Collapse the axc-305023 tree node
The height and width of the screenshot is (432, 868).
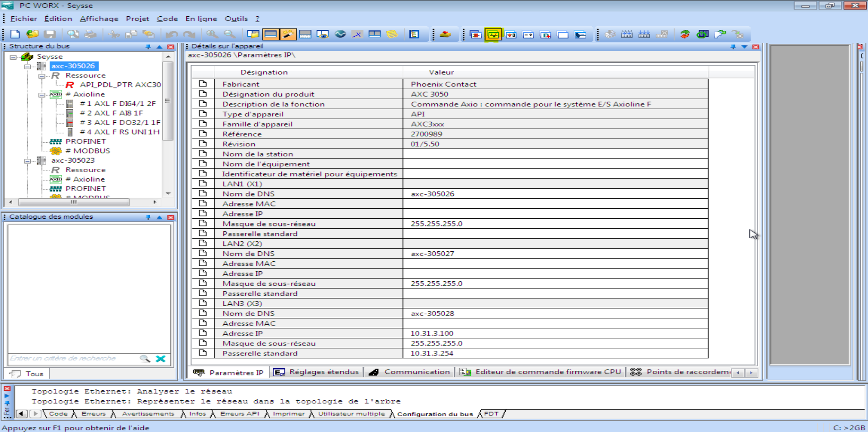pos(28,161)
